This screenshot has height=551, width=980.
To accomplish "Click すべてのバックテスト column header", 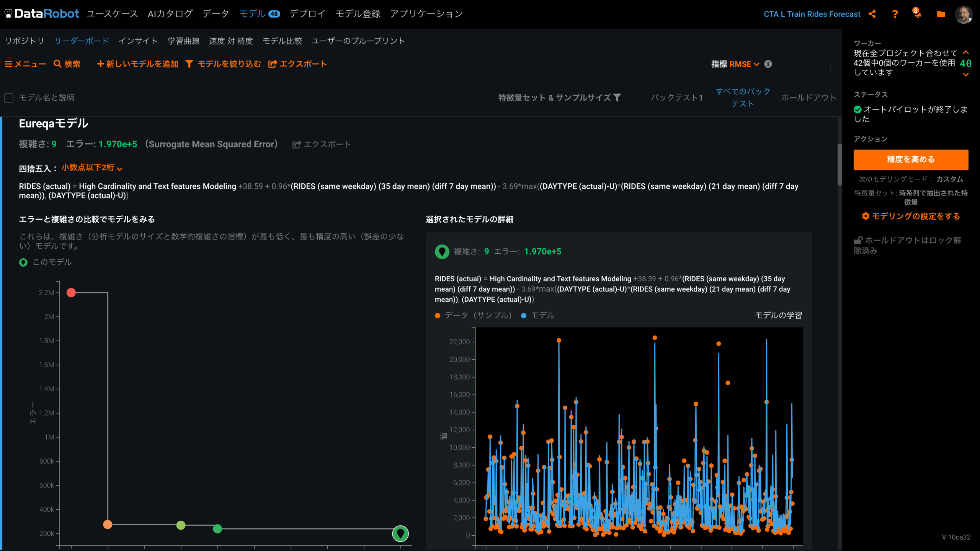I will (743, 98).
